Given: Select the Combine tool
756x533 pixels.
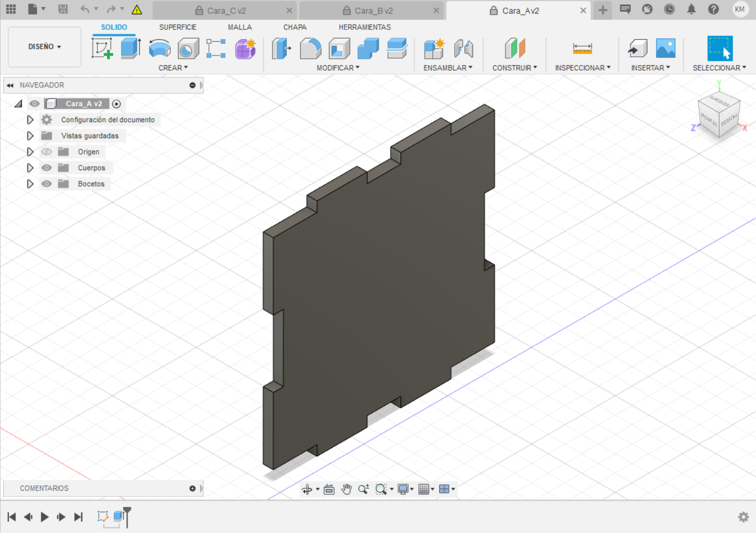Looking at the screenshot, I should (x=368, y=49).
